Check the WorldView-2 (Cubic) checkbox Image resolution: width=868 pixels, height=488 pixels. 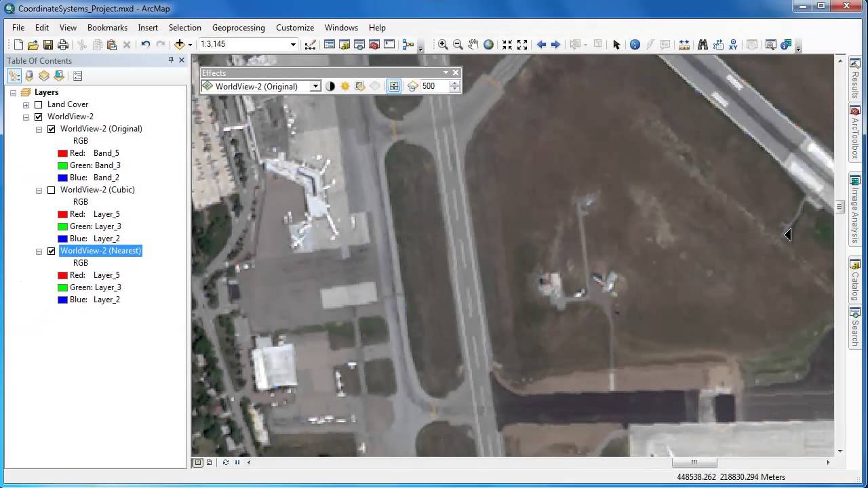(x=51, y=190)
